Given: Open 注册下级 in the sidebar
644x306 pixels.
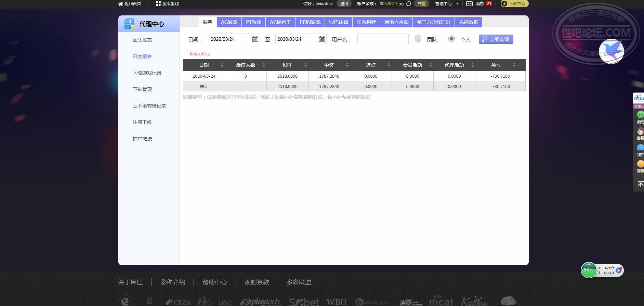Looking at the screenshot, I should click(142, 122).
